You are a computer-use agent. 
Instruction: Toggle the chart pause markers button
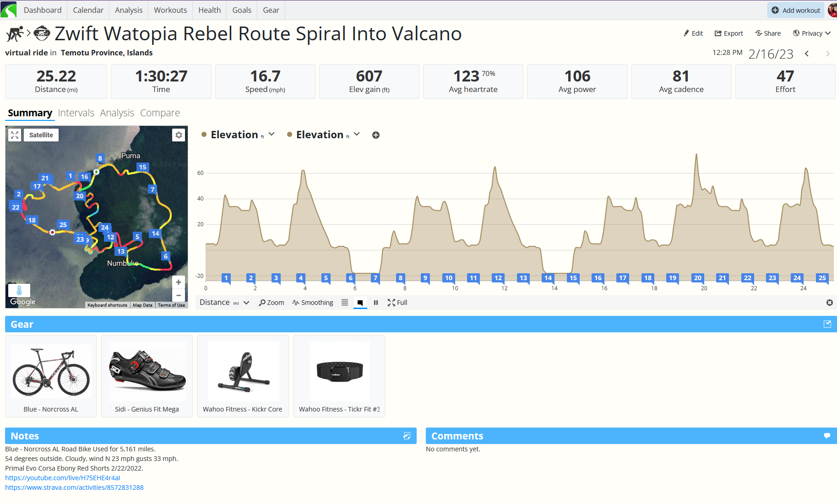pyautogui.click(x=376, y=303)
